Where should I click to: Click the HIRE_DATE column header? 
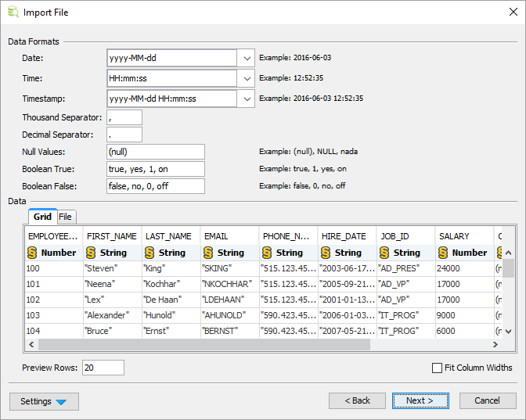pyautogui.click(x=347, y=236)
